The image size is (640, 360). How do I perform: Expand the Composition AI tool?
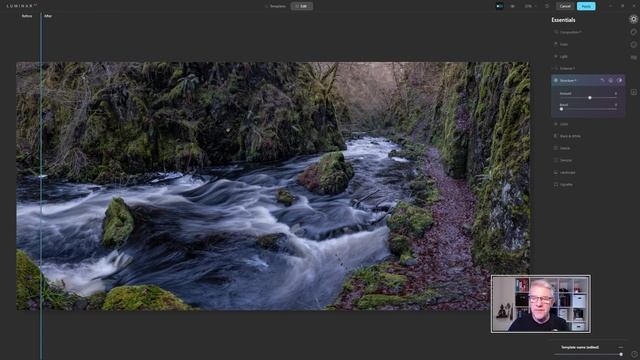click(569, 32)
